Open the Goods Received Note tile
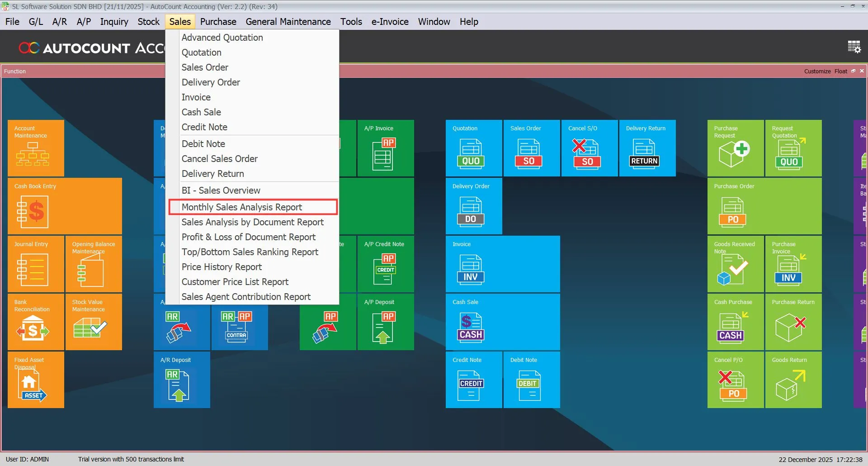Screen dimensions: 868x466 [x=735, y=264]
